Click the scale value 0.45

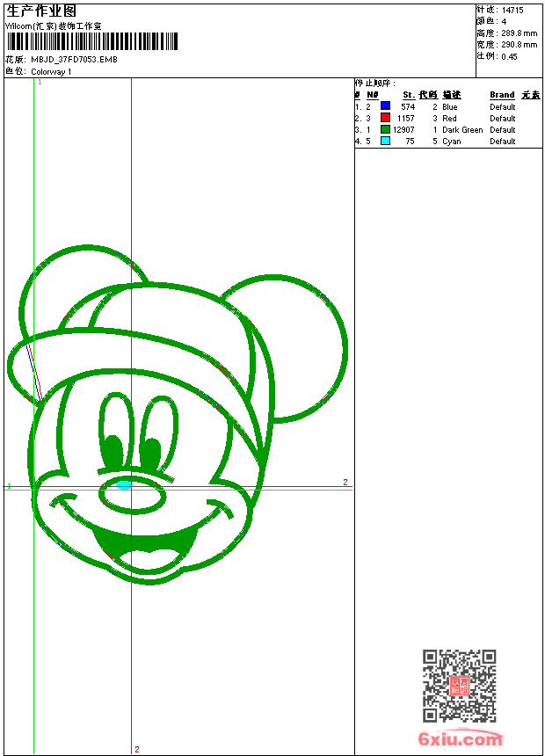(x=509, y=57)
